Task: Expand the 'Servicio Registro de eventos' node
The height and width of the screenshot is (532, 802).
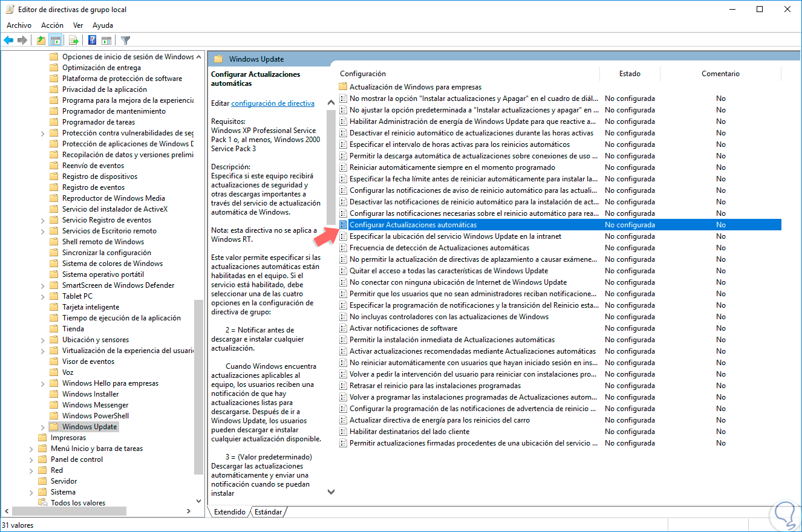Action: (x=43, y=220)
